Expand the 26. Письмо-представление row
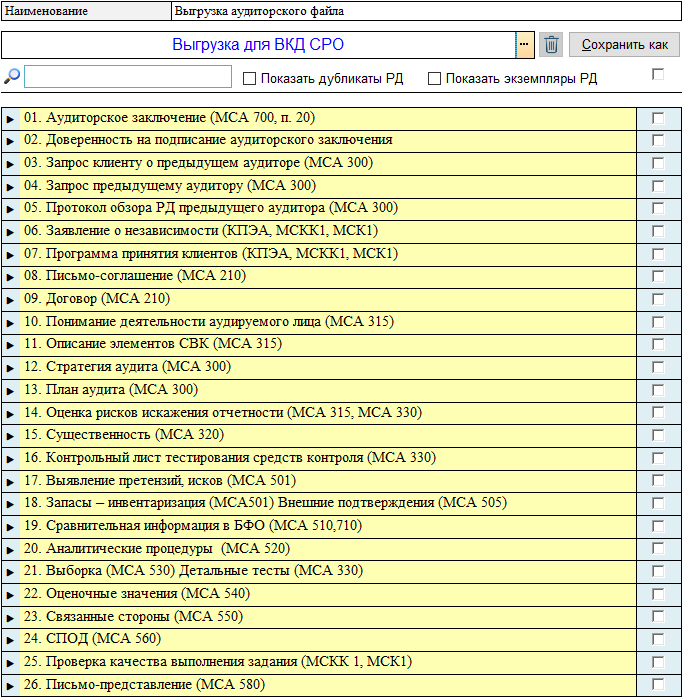The width and height of the screenshot is (683, 697). [10, 685]
